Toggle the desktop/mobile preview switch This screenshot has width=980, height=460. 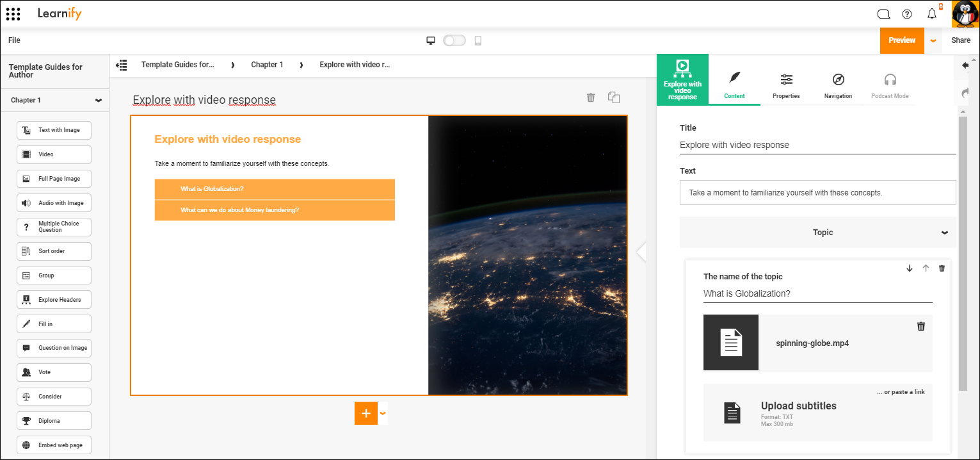[454, 40]
